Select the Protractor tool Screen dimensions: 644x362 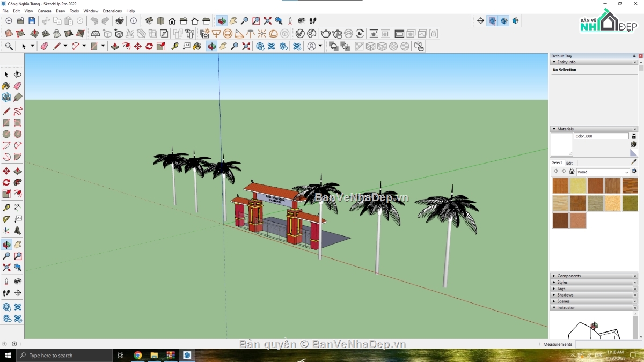point(6,219)
